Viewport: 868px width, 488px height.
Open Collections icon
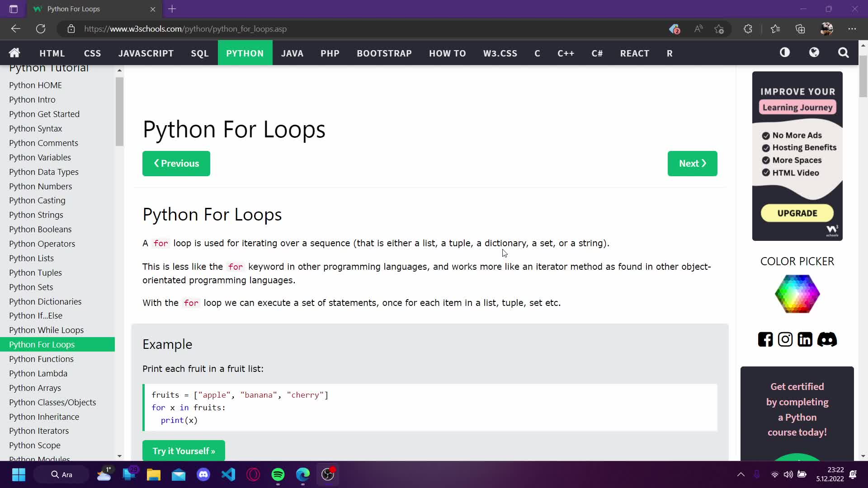point(800,29)
